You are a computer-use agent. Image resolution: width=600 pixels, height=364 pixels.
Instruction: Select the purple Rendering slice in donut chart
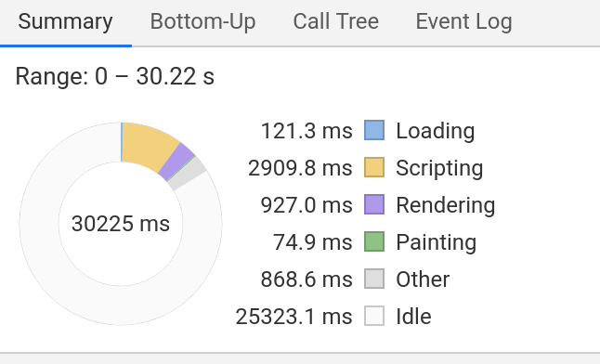[x=177, y=161]
